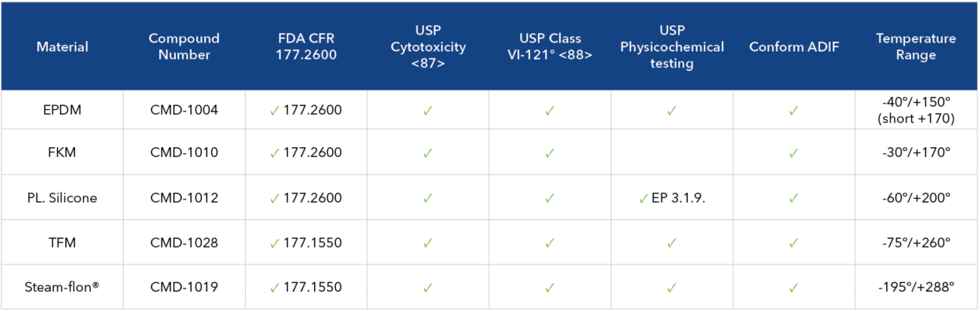Select the Material column header
This screenshot has width=980, height=311.
(62, 47)
